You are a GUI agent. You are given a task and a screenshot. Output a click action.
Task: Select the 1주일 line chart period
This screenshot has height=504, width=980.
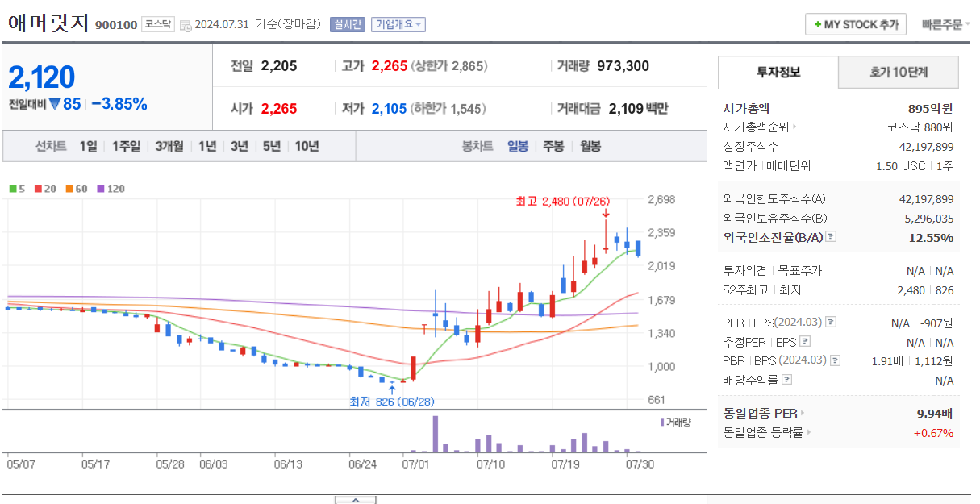(126, 146)
